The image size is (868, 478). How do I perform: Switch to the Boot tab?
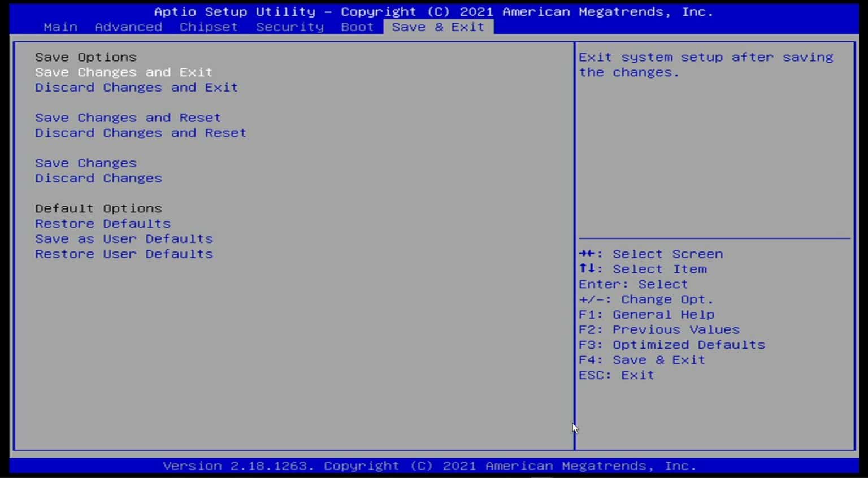357,27
